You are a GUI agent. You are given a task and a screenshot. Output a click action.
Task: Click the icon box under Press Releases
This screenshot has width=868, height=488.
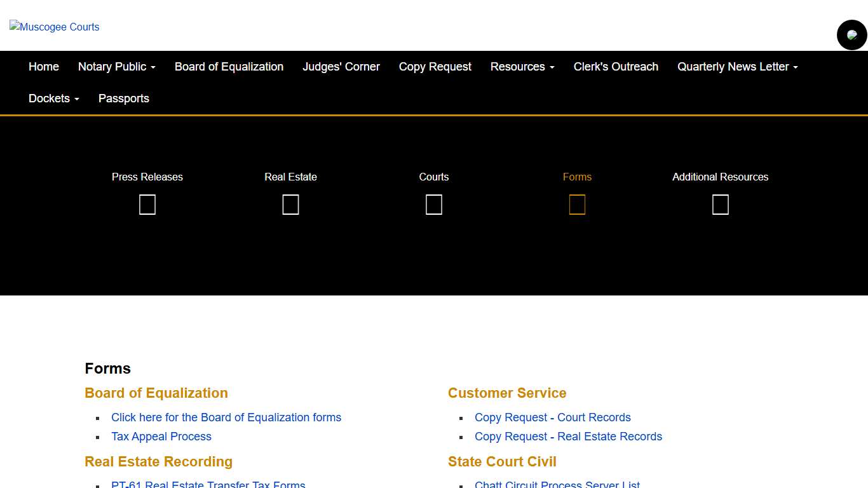click(x=147, y=205)
